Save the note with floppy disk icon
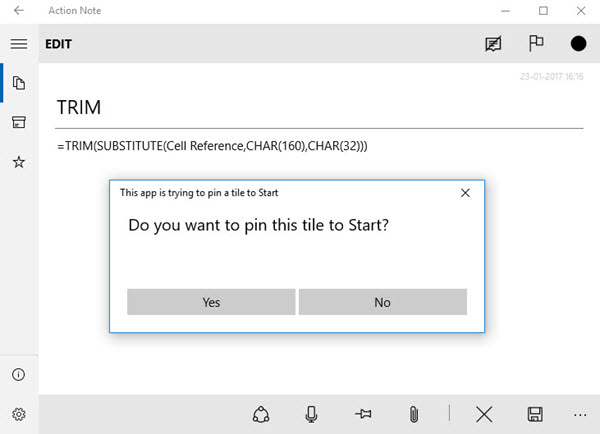Screen dimensions: 600x434 (535, 414)
